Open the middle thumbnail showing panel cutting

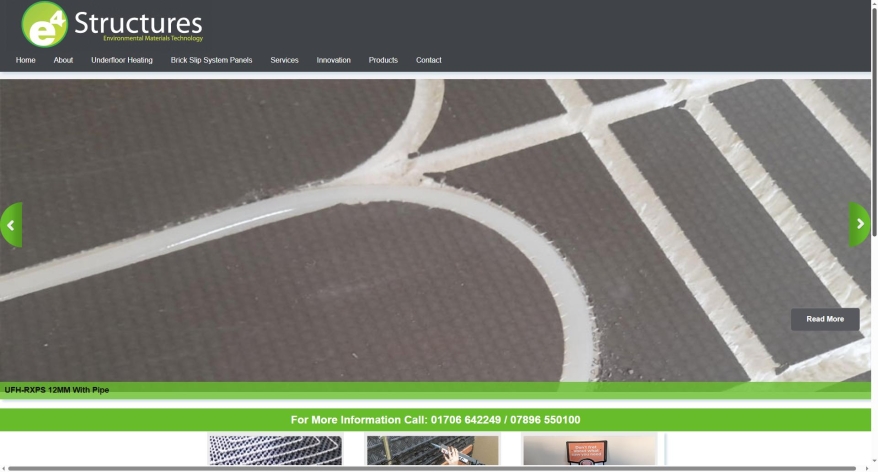pyautogui.click(x=432, y=450)
